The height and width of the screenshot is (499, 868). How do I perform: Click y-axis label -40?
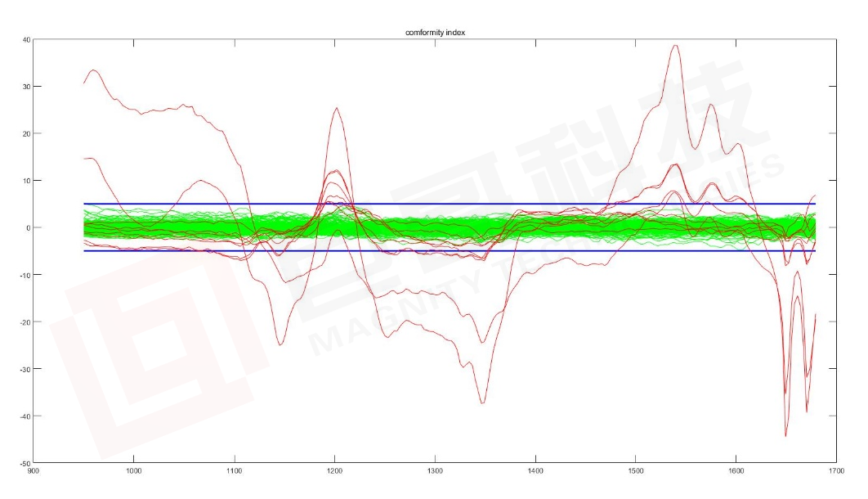pos(25,416)
